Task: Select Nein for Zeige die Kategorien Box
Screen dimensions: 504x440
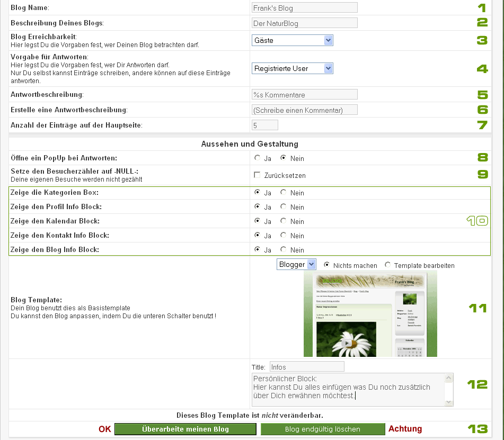Action: tap(284, 193)
